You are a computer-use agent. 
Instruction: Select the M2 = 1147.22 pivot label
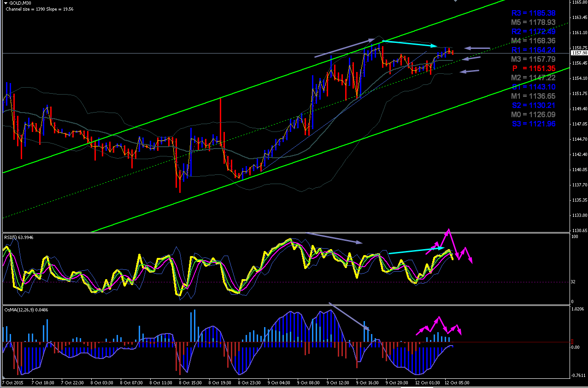coord(533,78)
